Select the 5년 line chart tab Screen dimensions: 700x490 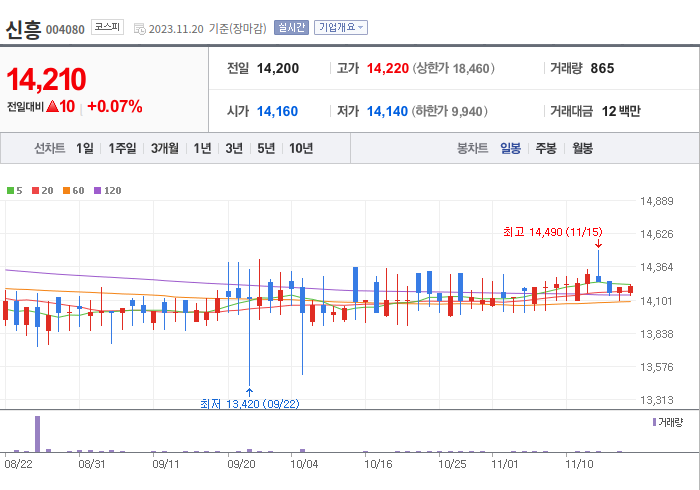click(266, 148)
